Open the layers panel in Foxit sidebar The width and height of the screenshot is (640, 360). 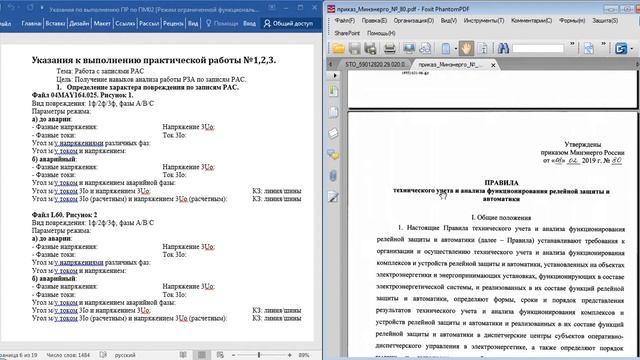[x=333, y=133]
